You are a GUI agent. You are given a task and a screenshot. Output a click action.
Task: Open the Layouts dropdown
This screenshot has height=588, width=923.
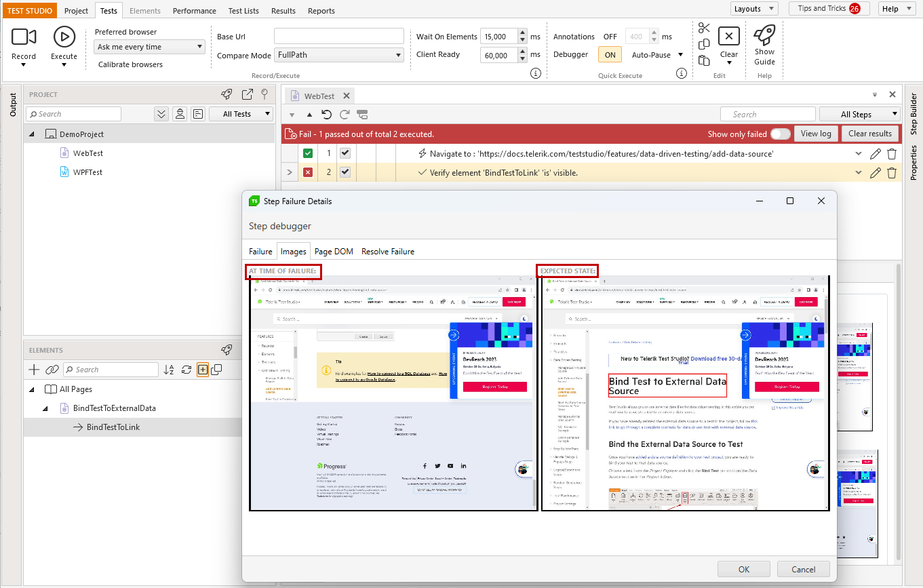coord(754,9)
